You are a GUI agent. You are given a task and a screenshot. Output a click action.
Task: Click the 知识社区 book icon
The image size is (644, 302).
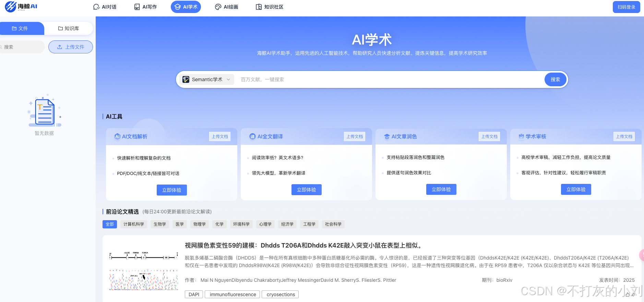259,7
